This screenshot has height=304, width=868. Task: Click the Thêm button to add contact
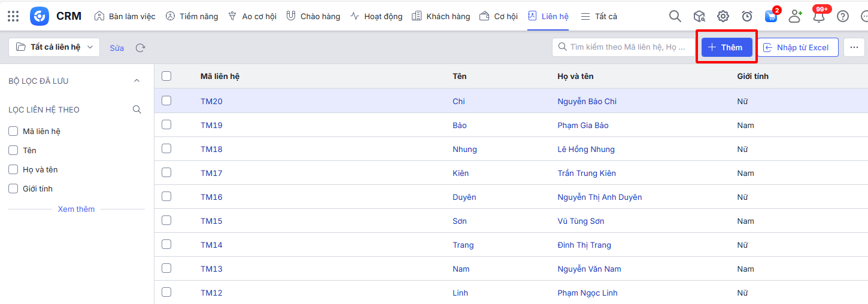[726, 47]
